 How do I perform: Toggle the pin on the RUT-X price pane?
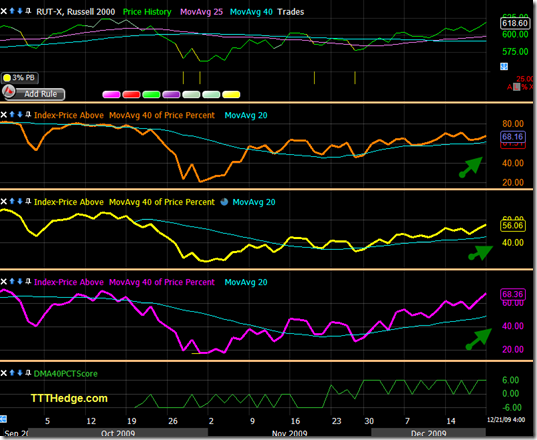[28, 11]
